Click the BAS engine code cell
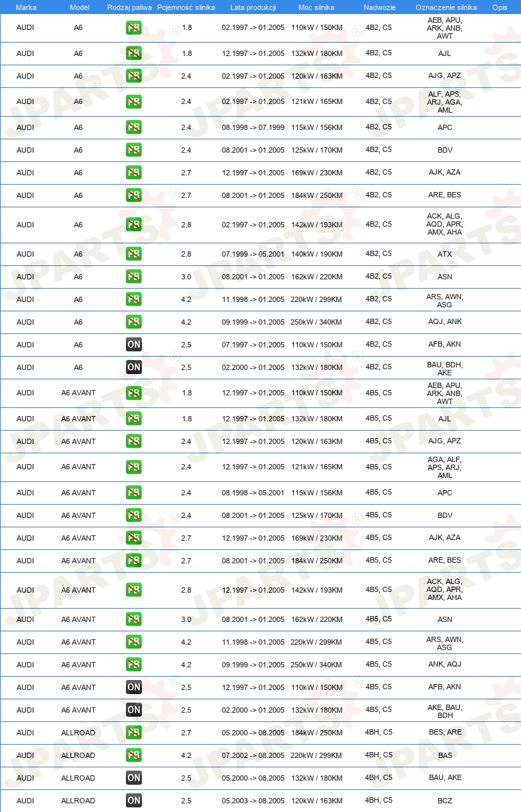Screen dimensions: 521x812 pos(445,755)
